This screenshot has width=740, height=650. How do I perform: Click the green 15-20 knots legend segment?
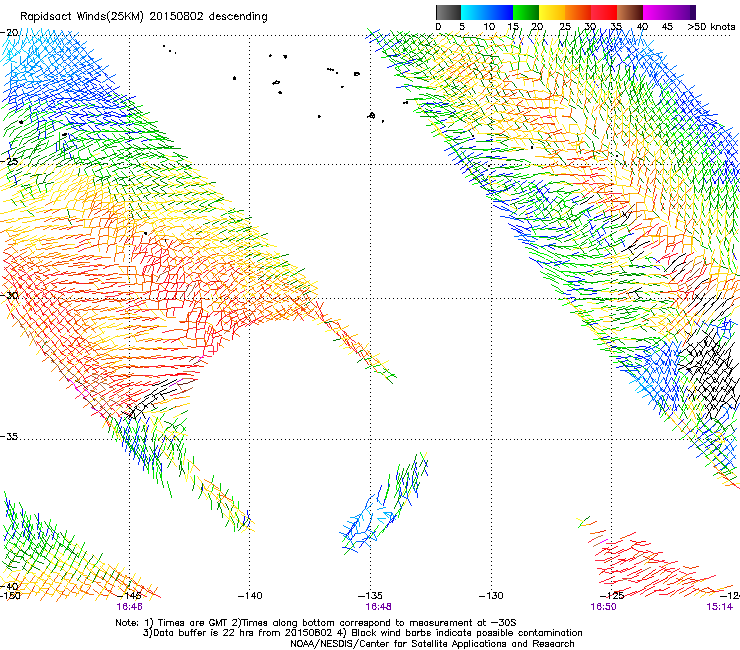tap(526, 12)
